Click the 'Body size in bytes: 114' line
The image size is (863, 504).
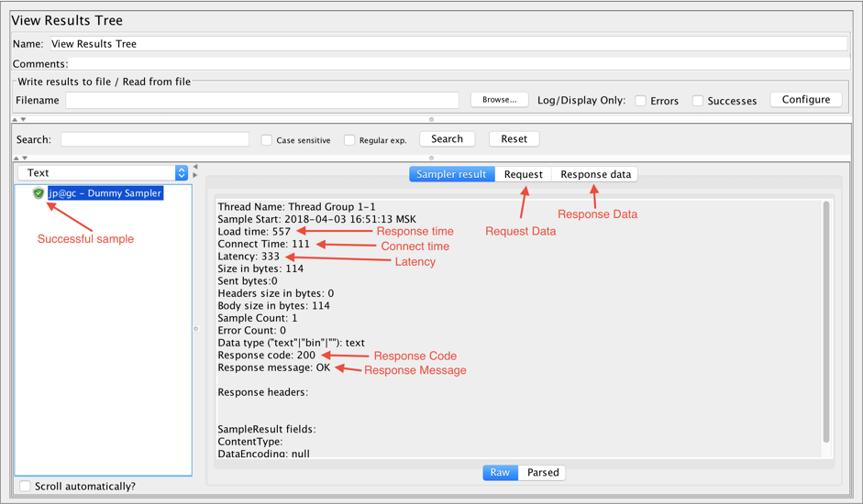(x=273, y=306)
